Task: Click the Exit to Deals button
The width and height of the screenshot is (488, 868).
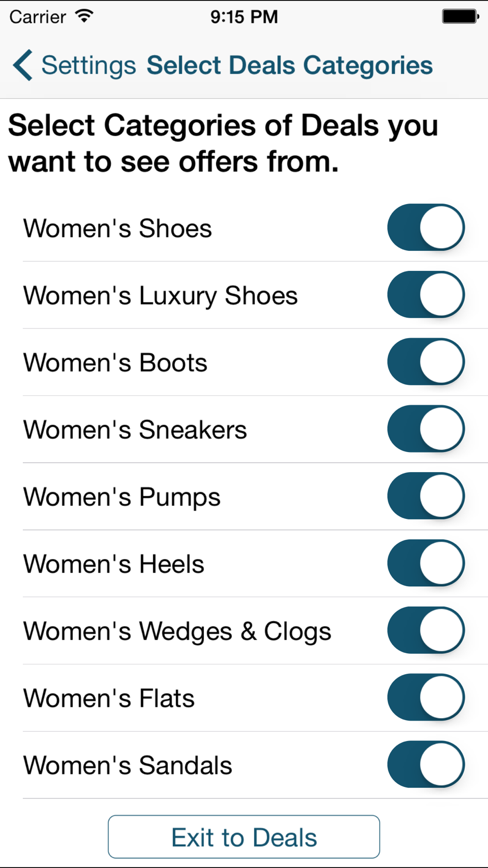Action: 244,837
